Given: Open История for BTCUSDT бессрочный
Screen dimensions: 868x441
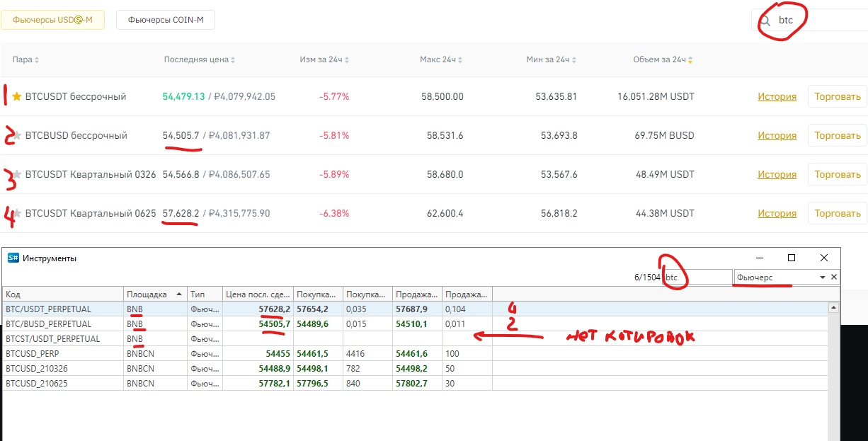Looking at the screenshot, I should (x=777, y=96).
